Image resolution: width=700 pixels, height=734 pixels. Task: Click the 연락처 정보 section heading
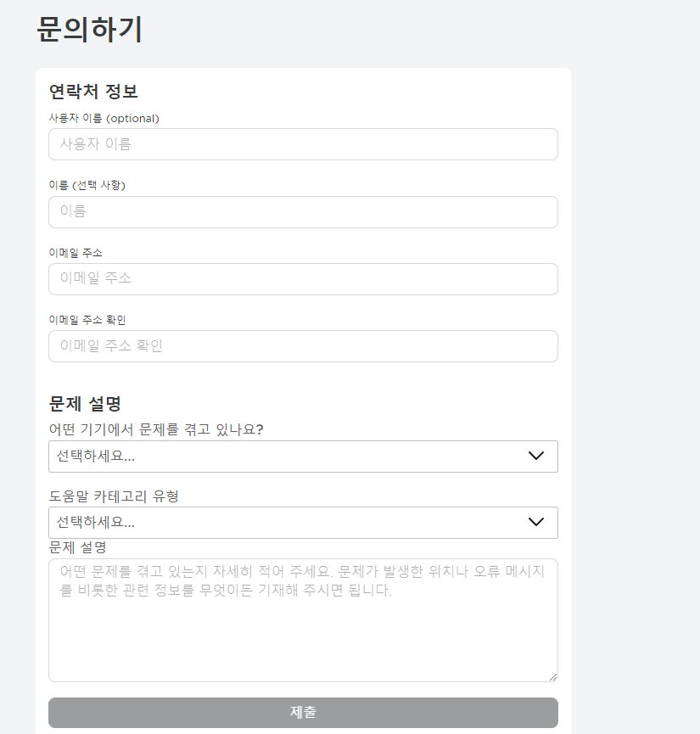(93, 92)
